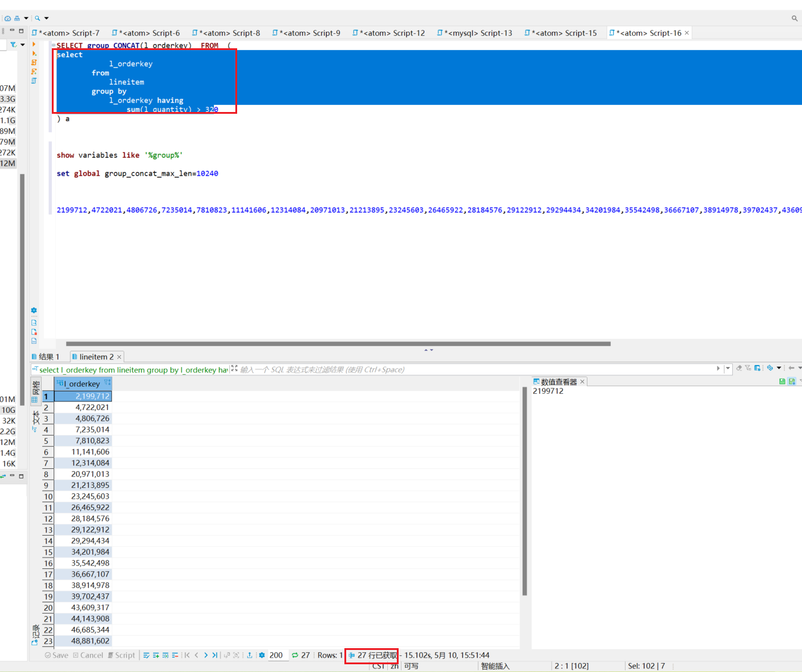Open the filter history dropdown arrow
The width and height of the screenshot is (802, 672).
tap(728, 369)
